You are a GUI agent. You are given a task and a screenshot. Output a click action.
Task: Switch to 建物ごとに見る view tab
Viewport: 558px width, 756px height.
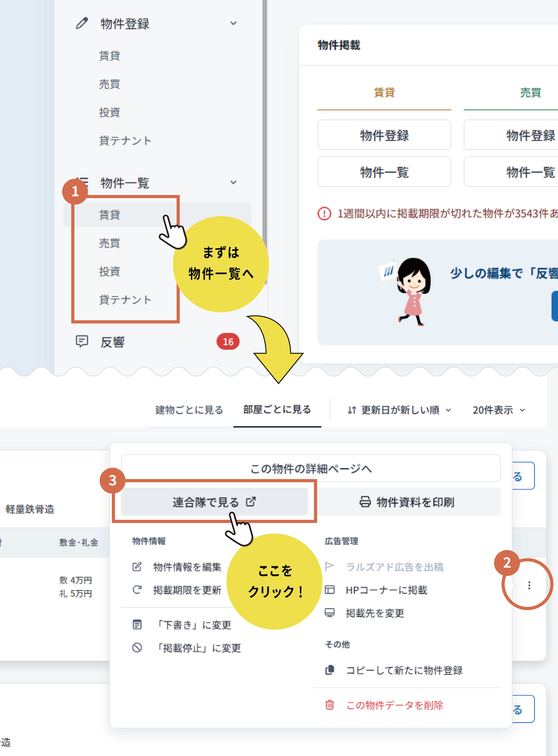tap(189, 410)
